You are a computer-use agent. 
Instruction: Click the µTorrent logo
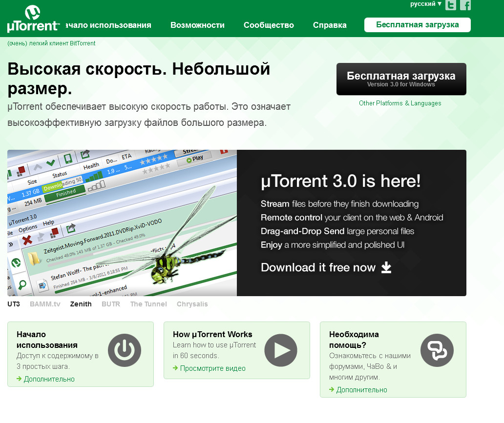tap(33, 19)
